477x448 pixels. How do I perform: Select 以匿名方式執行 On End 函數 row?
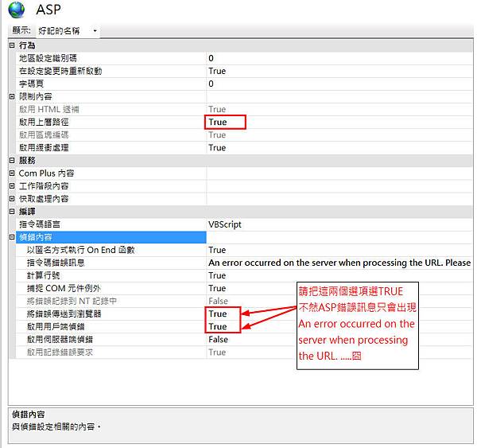[80, 250]
